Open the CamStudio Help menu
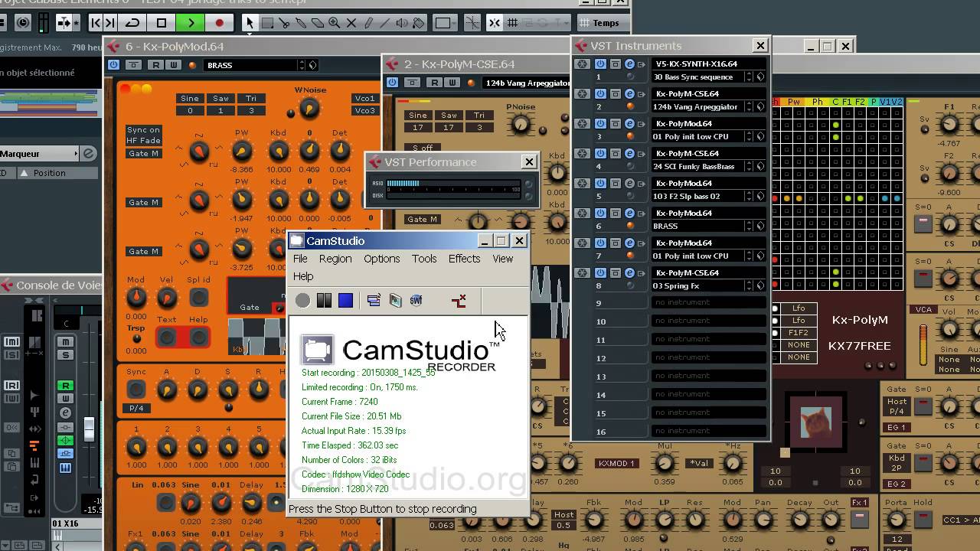Image resolution: width=980 pixels, height=551 pixels. (303, 276)
